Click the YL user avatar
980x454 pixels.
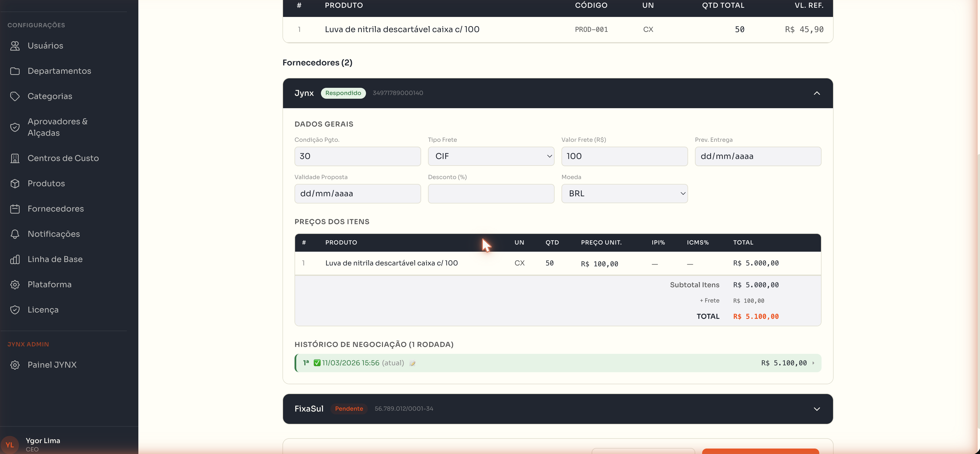[x=9, y=445]
